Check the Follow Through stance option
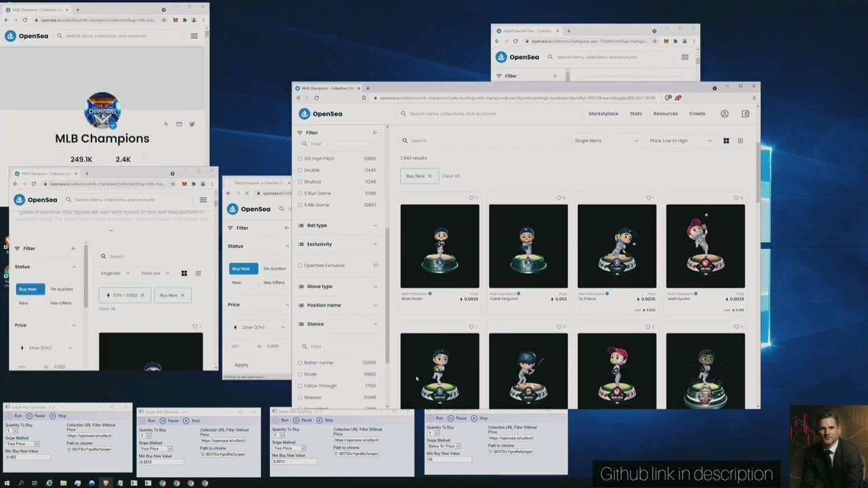 [x=300, y=386]
